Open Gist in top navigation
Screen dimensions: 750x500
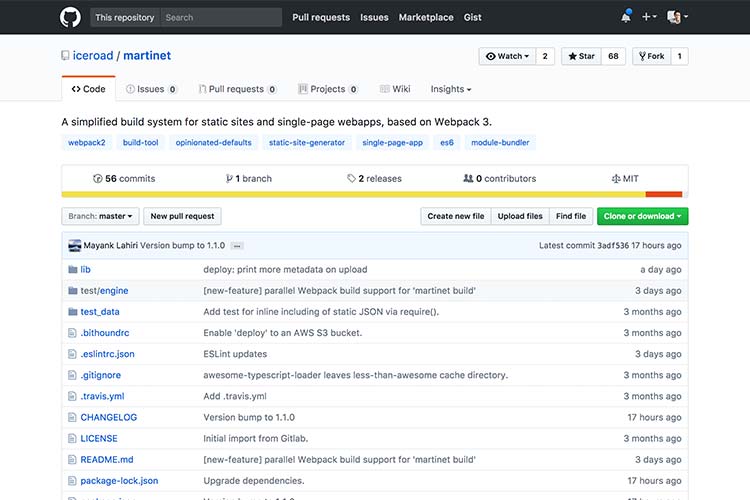pyautogui.click(x=472, y=17)
